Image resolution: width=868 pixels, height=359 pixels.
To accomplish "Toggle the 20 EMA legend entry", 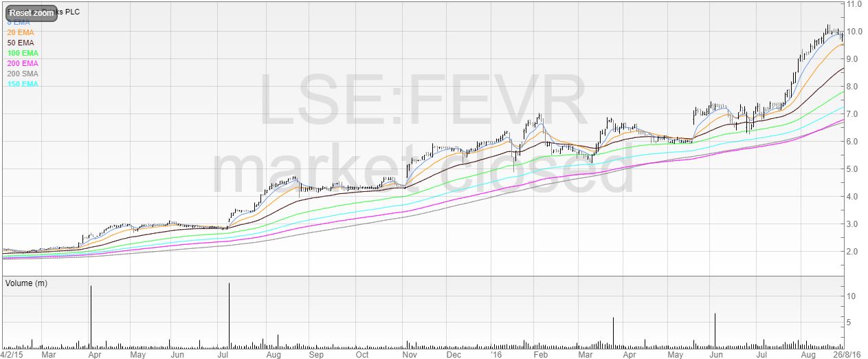I will [19, 32].
